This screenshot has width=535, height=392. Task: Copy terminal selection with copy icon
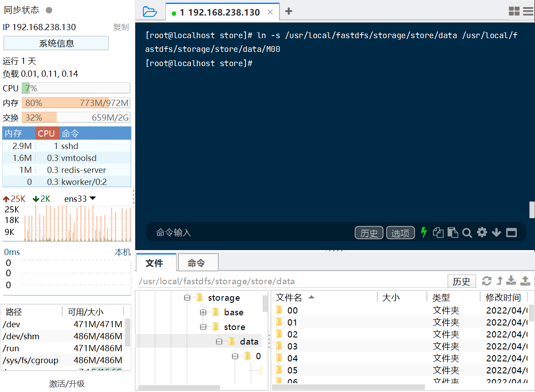coord(438,232)
